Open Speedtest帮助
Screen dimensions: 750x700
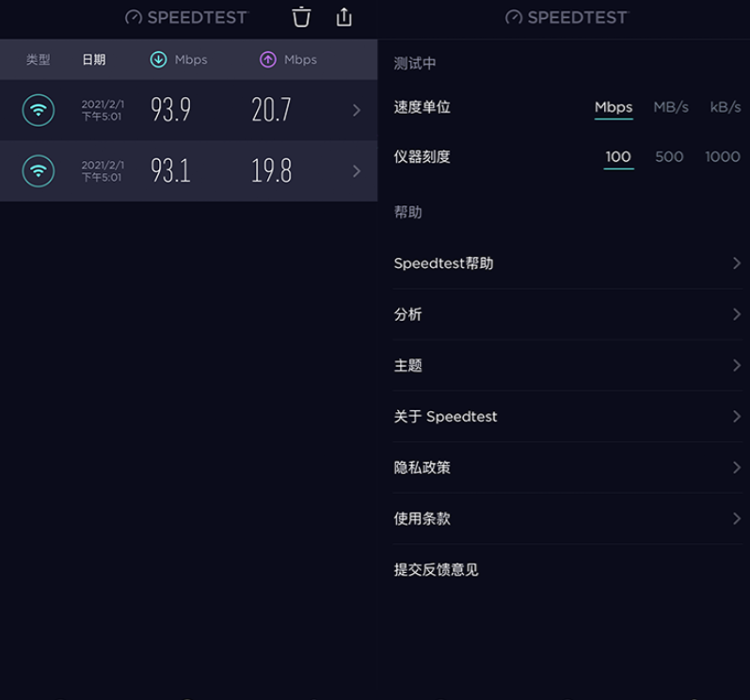pos(567,263)
